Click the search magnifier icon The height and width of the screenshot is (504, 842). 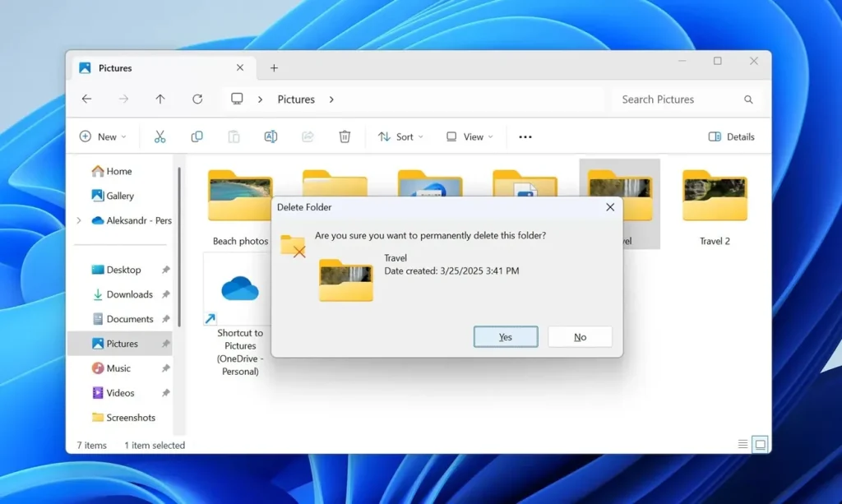[x=748, y=99]
